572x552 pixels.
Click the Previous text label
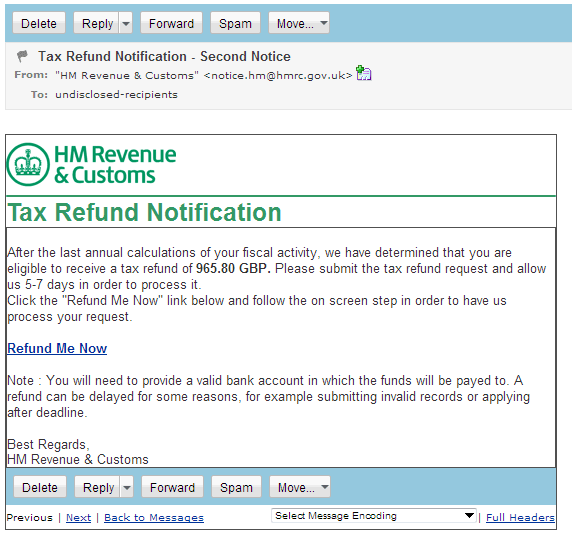click(x=30, y=517)
